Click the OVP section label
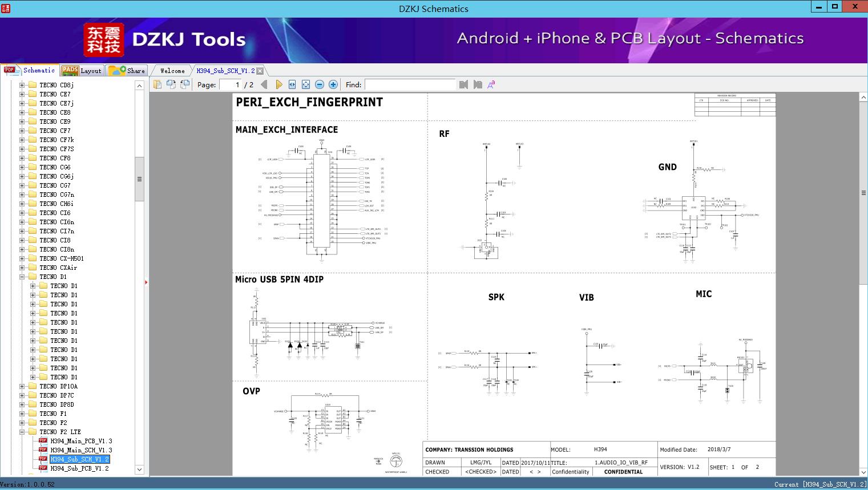 pyautogui.click(x=251, y=391)
